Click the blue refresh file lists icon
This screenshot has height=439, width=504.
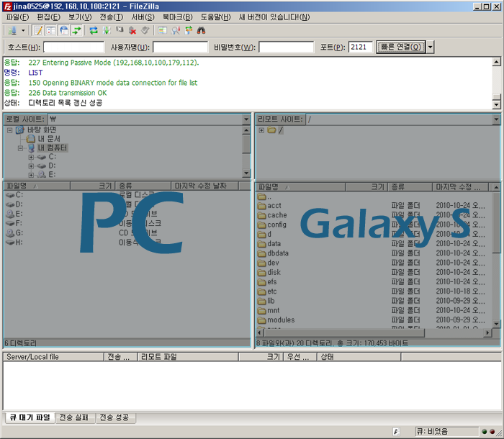coord(94,30)
